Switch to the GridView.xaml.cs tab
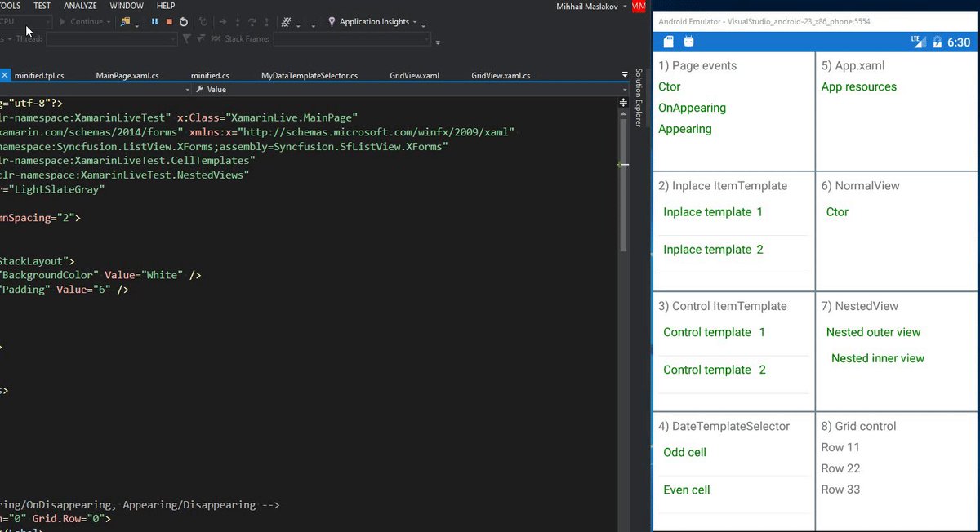Viewport: 980px width, 532px height. [501, 76]
